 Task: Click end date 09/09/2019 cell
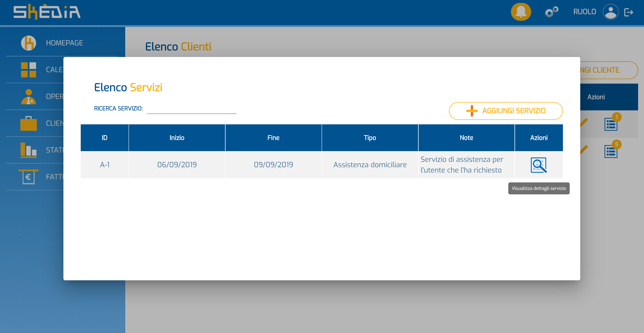click(x=273, y=165)
